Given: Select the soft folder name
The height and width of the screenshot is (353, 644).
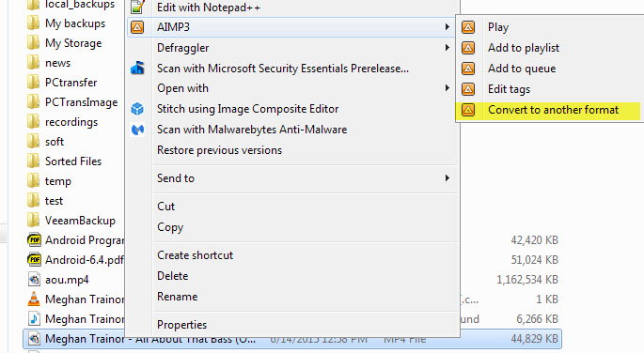Looking at the screenshot, I should pyautogui.click(x=55, y=142).
